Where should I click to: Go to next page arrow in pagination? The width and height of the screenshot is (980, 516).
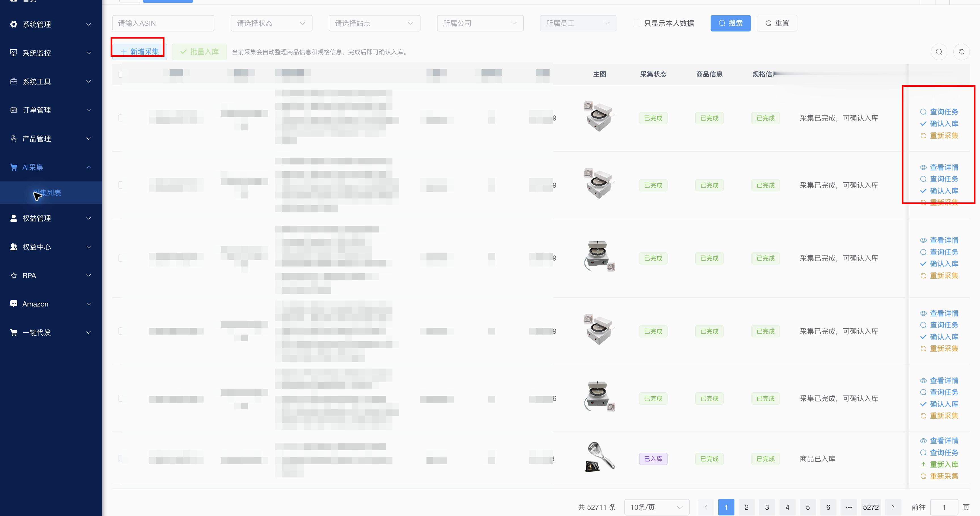tap(893, 507)
